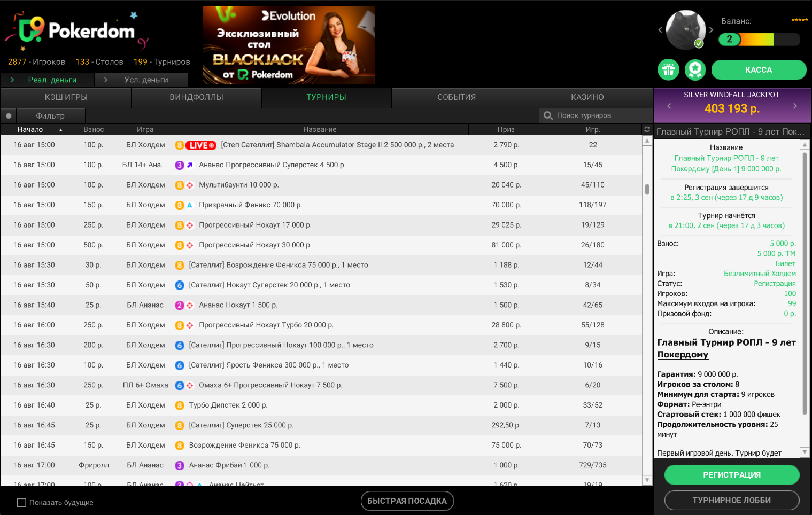Sort by Игр. column header
Screen dimensions: 812x515
pos(592,130)
